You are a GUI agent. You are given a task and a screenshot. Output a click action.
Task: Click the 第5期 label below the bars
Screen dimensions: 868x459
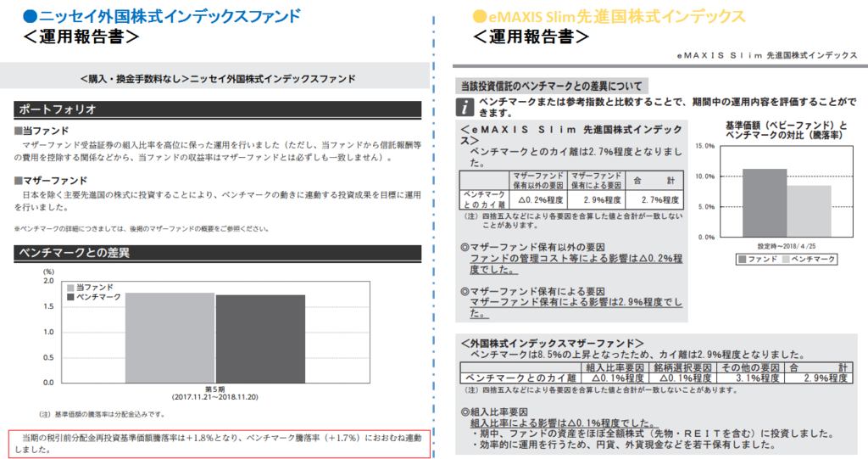coord(214,389)
